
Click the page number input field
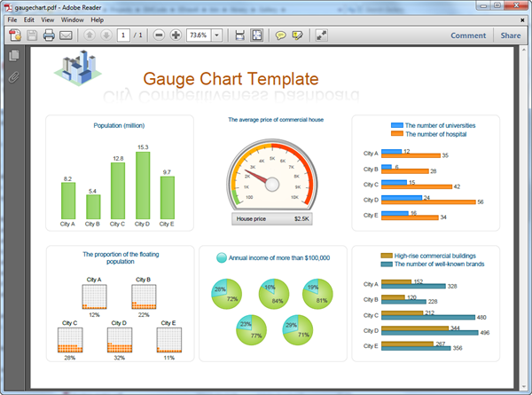click(123, 35)
